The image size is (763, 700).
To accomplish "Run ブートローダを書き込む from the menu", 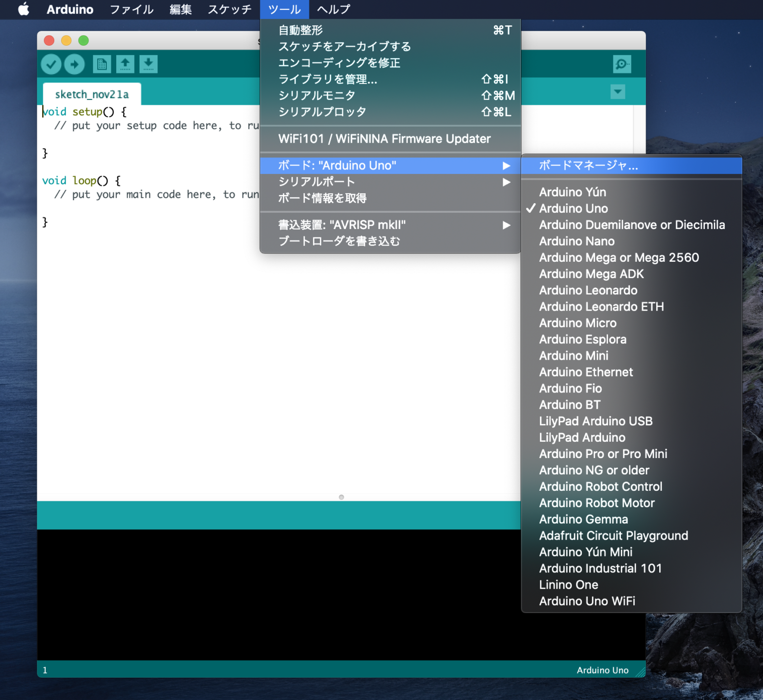I will coord(338,241).
